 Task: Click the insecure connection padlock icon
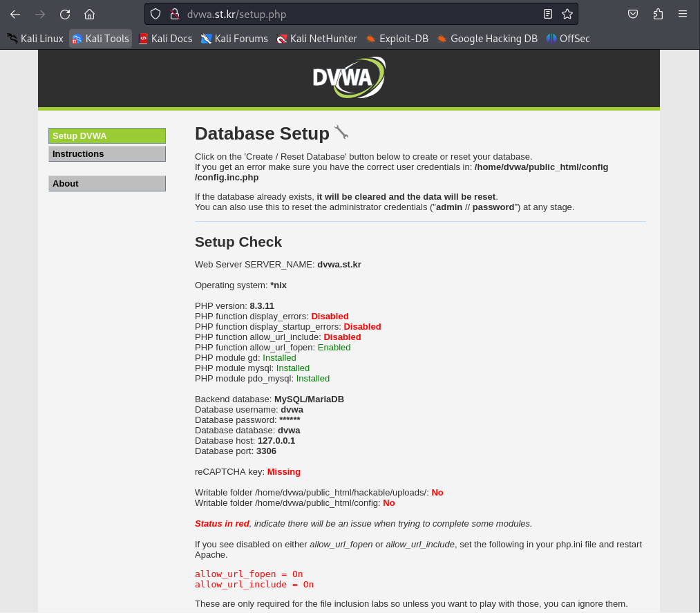pos(175,15)
